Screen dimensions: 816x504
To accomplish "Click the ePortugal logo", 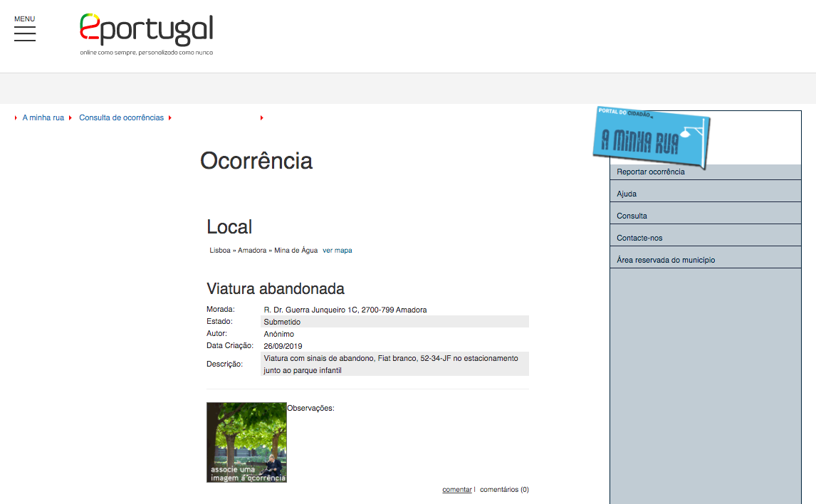I will pyautogui.click(x=146, y=33).
